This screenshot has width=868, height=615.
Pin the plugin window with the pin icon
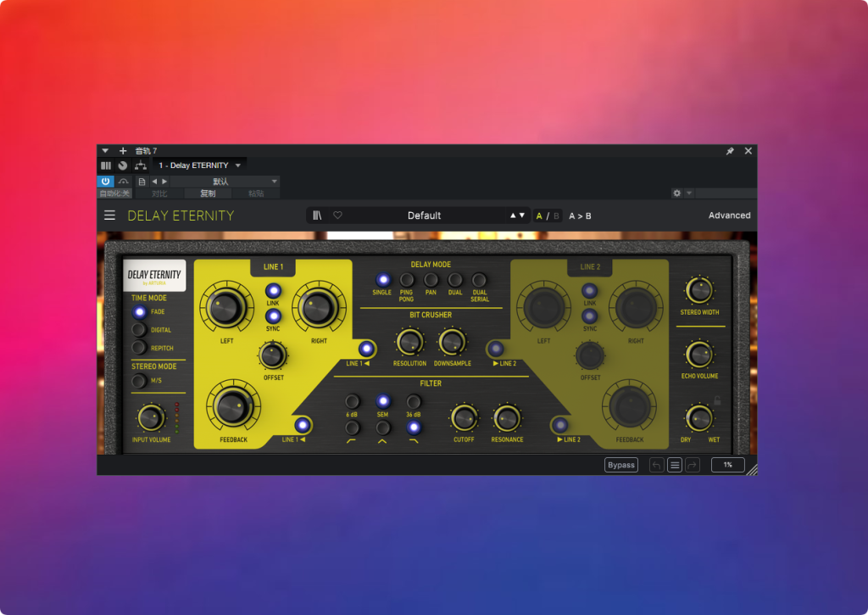tap(730, 151)
